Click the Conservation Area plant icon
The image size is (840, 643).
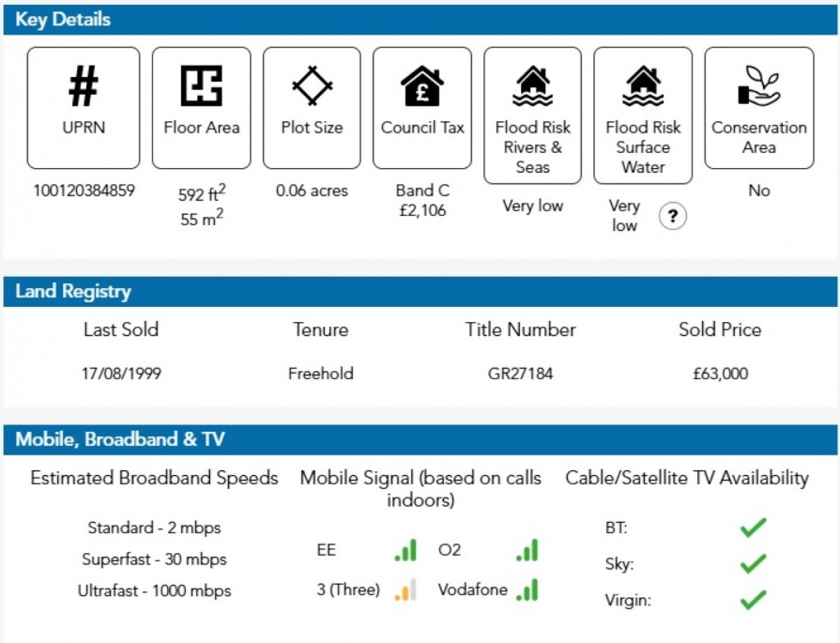coord(759,87)
